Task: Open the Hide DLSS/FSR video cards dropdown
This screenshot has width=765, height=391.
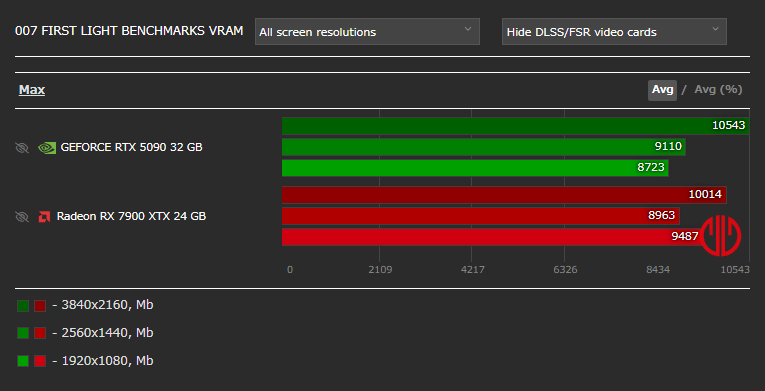Action: [x=614, y=32]
